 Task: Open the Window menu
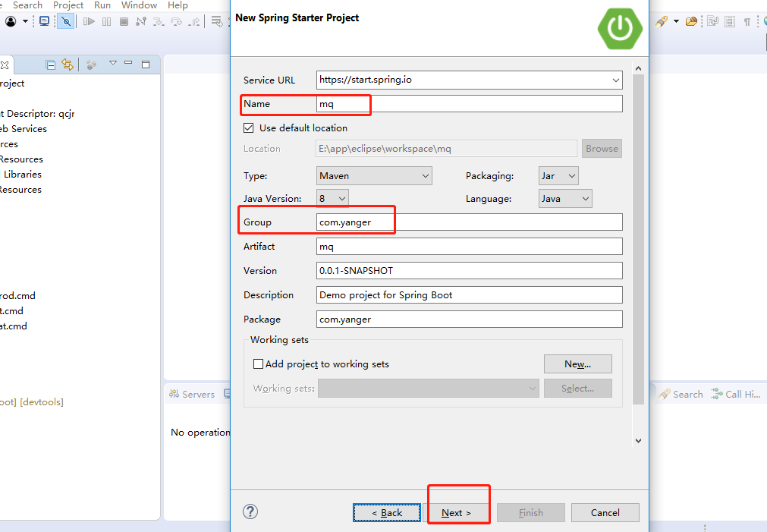coord(139,5)
